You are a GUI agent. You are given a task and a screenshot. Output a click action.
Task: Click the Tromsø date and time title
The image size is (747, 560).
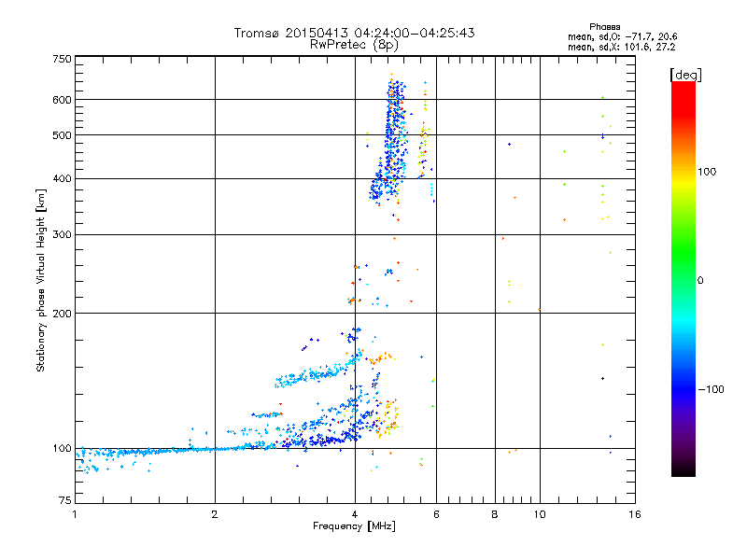coord(354,33)
